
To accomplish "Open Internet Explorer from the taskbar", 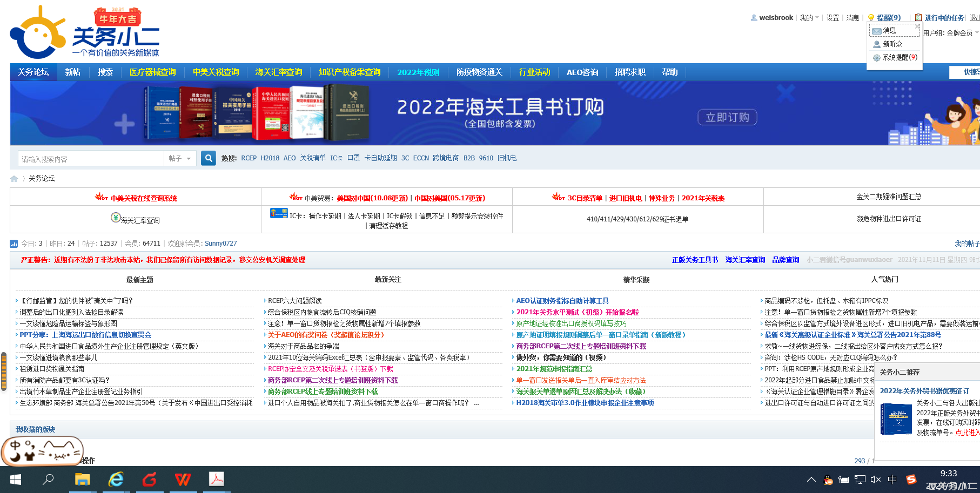I will pos(116,479).
